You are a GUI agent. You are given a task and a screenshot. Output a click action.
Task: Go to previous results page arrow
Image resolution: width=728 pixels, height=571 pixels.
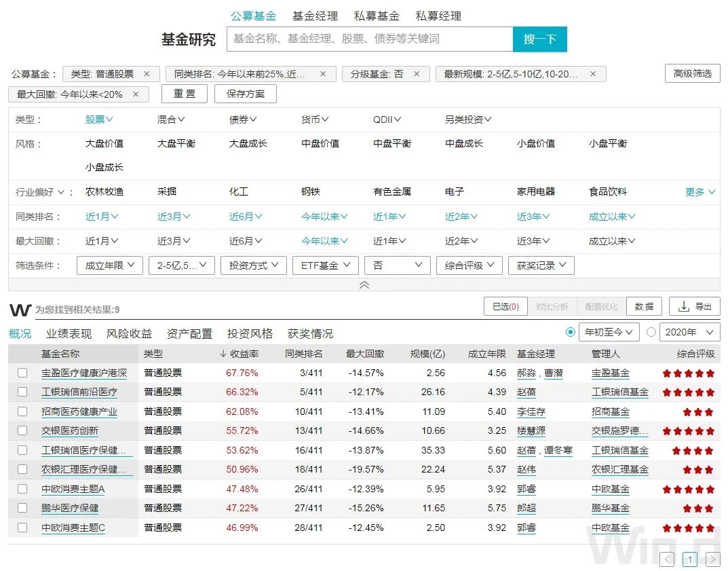[667, 559]
